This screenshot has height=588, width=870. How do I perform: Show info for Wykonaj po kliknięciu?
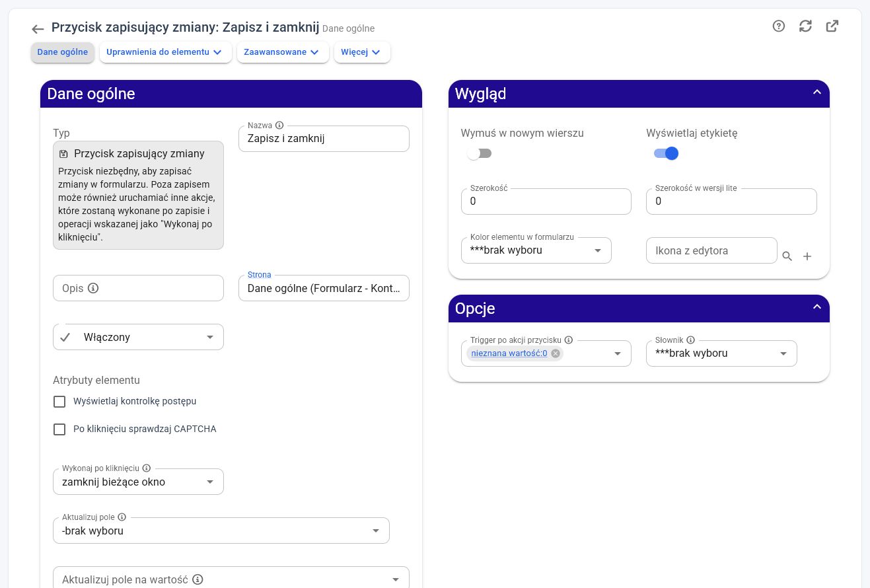coord(147,468)
